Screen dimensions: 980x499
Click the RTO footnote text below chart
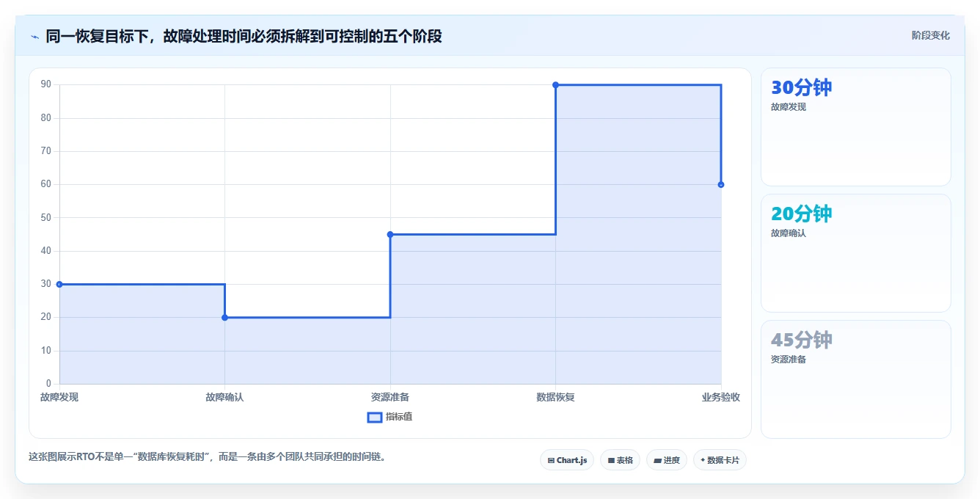[x=208, y=456]
